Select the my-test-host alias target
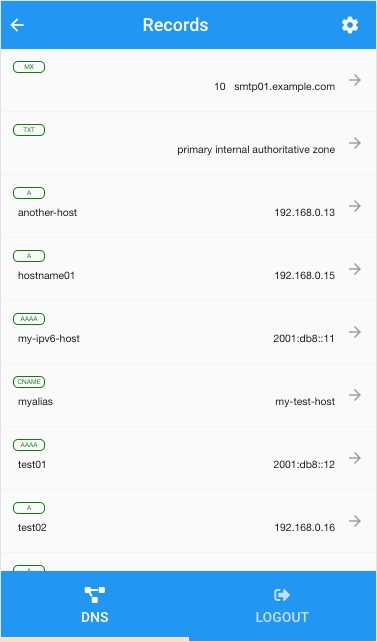The width and height of the screenshot is (377, 642). coord(305,402)
